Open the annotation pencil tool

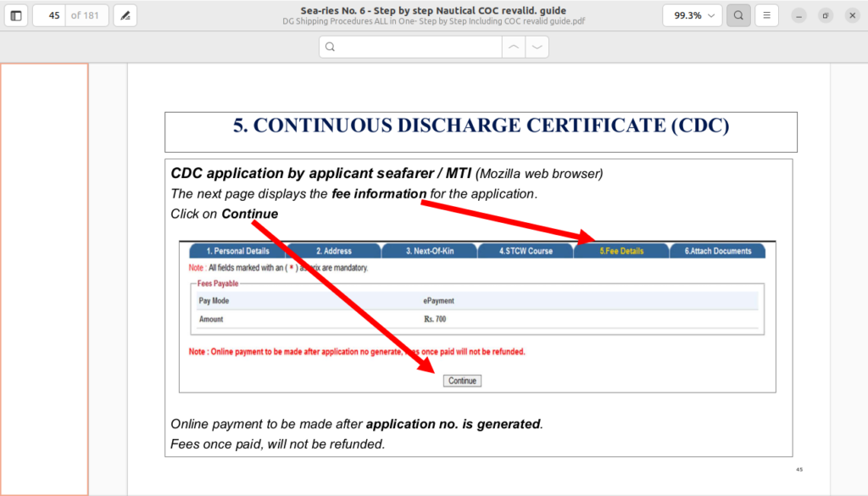click(x=125, y=15)
